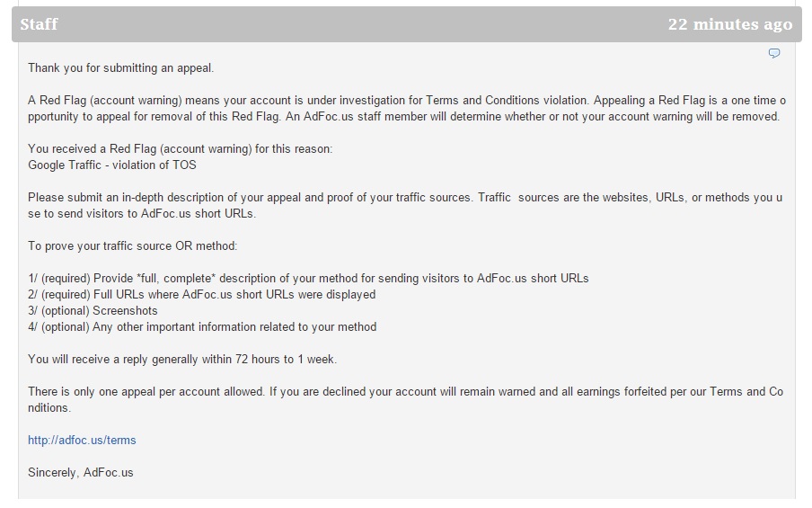812x508 pixels.
Task: Select the "Google Traffic - violation of TOS" text
Action: [x=111, y=165]
